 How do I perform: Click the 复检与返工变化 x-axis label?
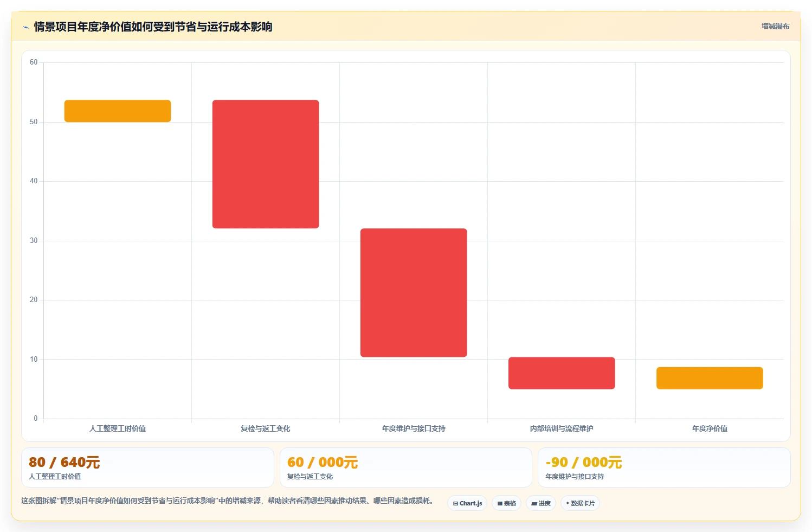click(266, 428)
